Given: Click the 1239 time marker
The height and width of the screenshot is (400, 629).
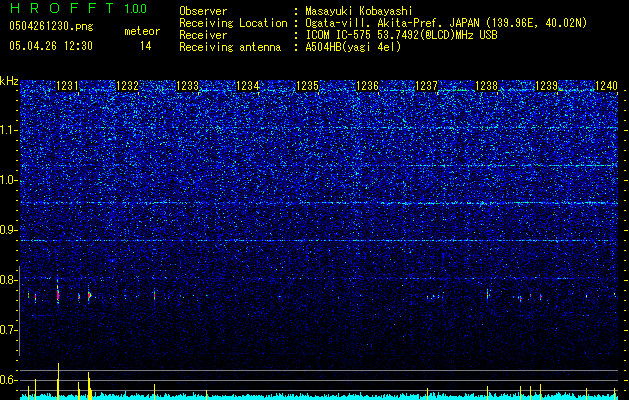Looking at the screenshot, I should tap(546, 86).
